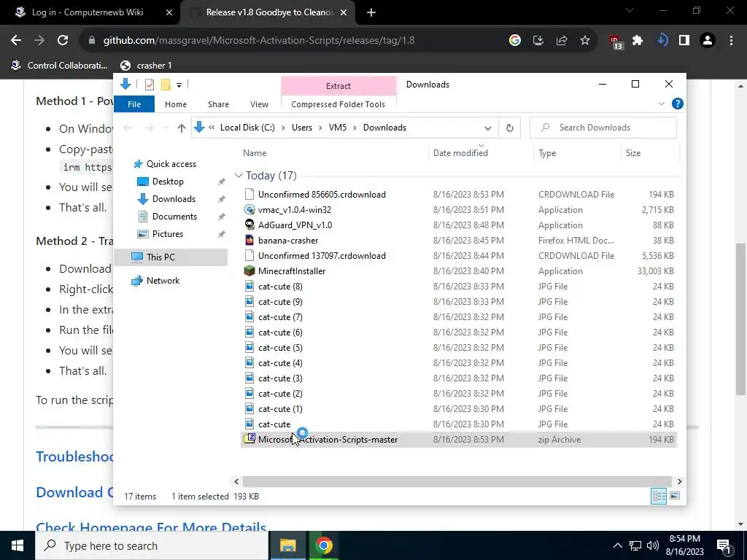Switch to Log in - Computernewb Wiki tab

88,12
